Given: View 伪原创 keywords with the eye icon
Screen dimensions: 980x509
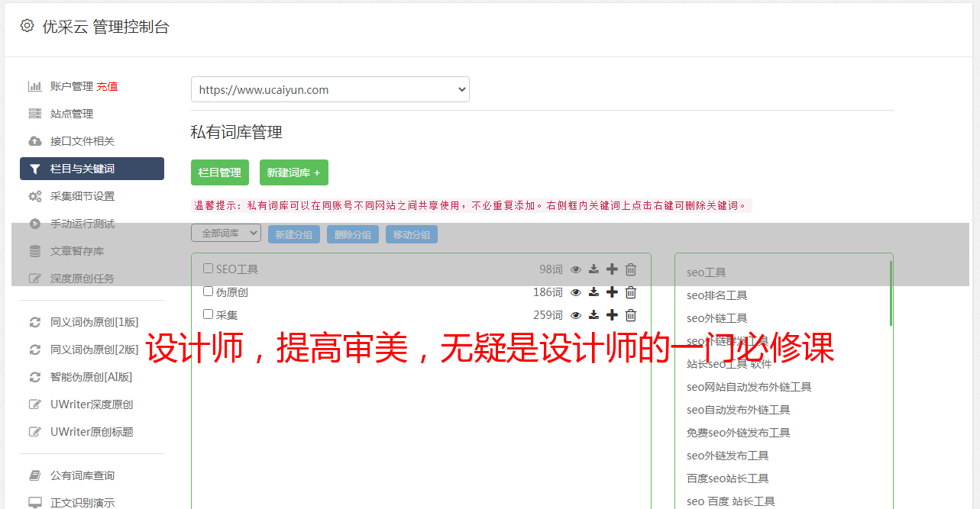Looking at the screenshot, I should pos(576,292).
